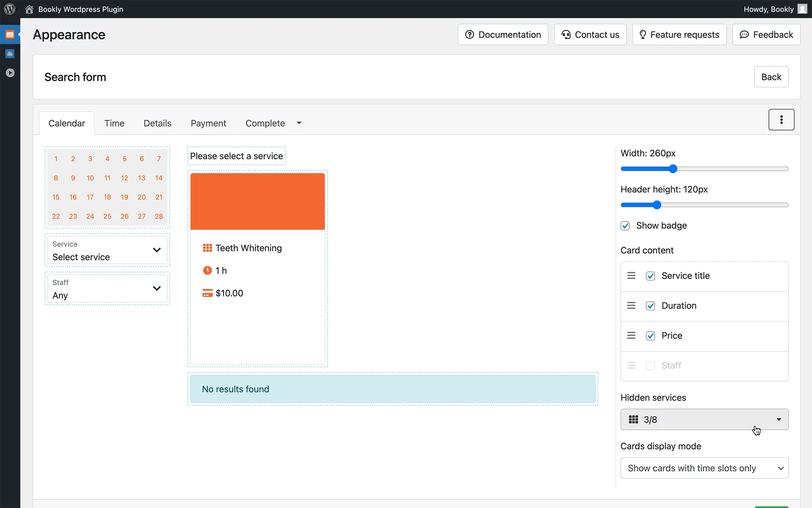Open the Documentation button
Image resolution: width=812 pixels, height=508 pixels.
[x=503, y=35]
